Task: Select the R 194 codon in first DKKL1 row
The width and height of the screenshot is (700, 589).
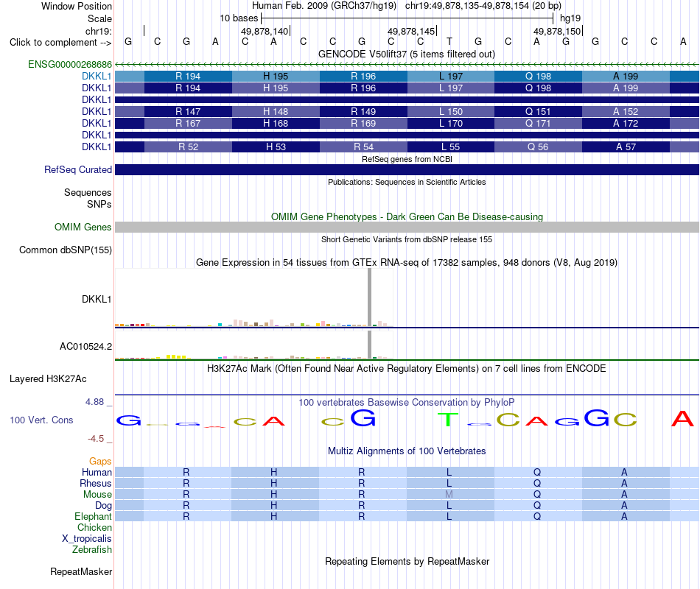Action: (188, 77)
